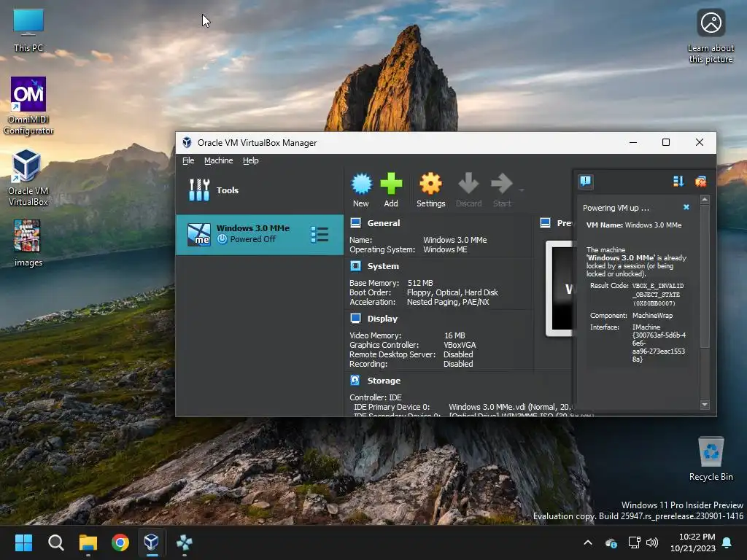This screenshot has width=747, height=560.
Task: Click the notification bell in the taskbar
Action: click(727, 542)
